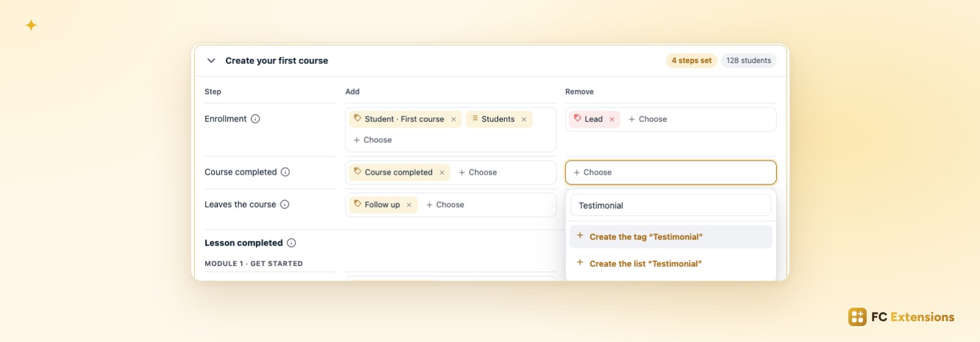Remove the Lead tag

(612, 120)
